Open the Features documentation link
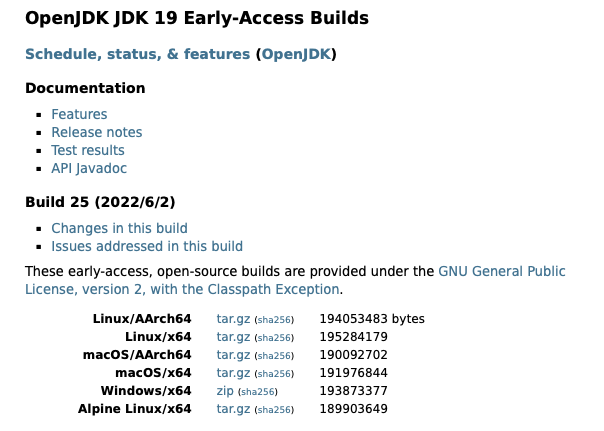This screenshot has width=604, height=431. pyautogui.click(x=79, y=114)
